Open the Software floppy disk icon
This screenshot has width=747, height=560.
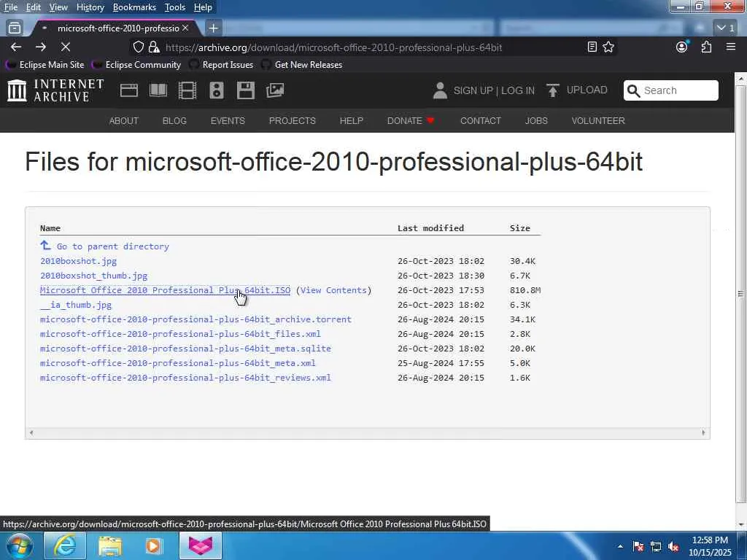pyautogui.click(x=246, y=90)
